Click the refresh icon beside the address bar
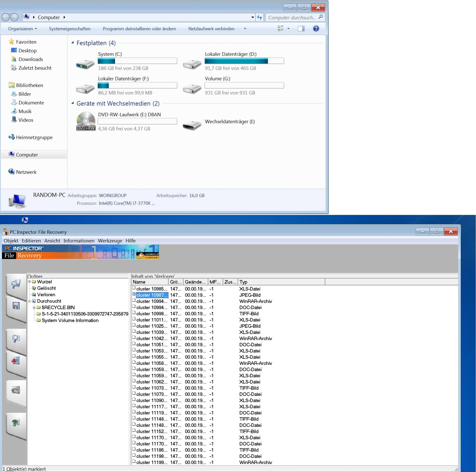476x472 pixels. [259, 17]
